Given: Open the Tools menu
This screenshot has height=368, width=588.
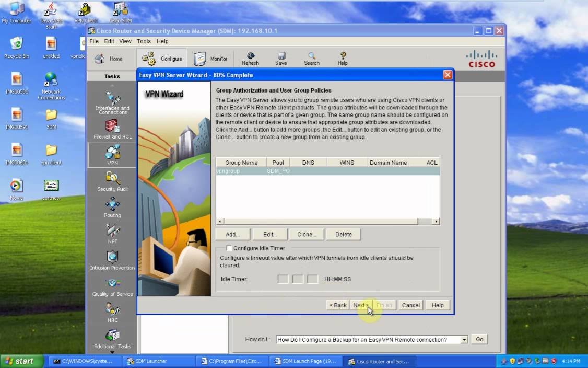Looking at the screenshot, I should pos(144,41).
